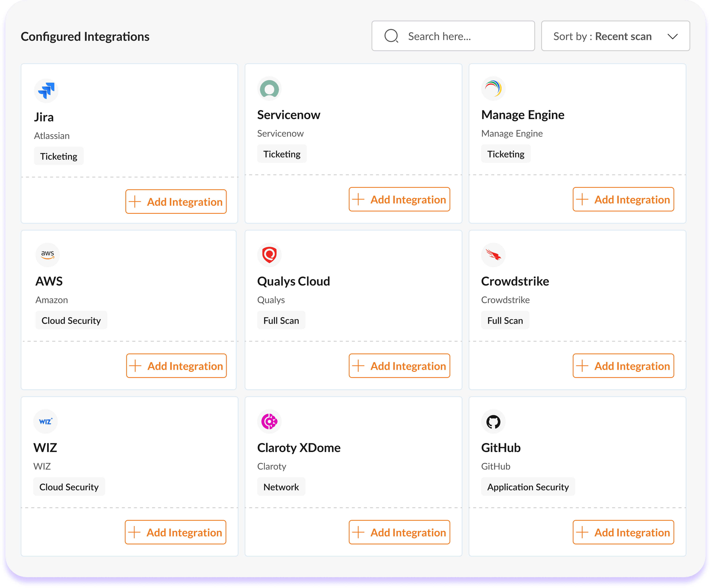Click the AWS logo icon
Image resolution: width=711 pixels, height=588 pixels.
point(47,255)
